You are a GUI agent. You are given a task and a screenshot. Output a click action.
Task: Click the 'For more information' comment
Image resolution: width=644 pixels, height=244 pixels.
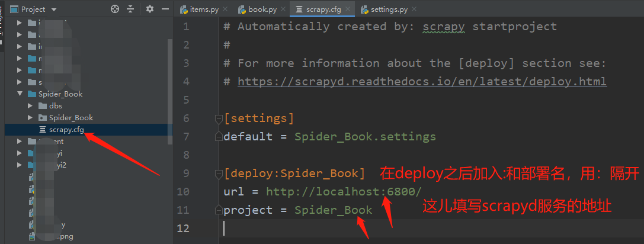coord(415,63)
